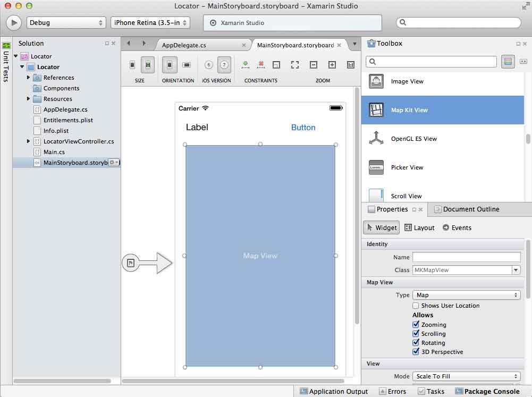The width and height of the screenshot is (532, 397).
Task: Switch designer to portrait orientation
Action: [170, 65]
